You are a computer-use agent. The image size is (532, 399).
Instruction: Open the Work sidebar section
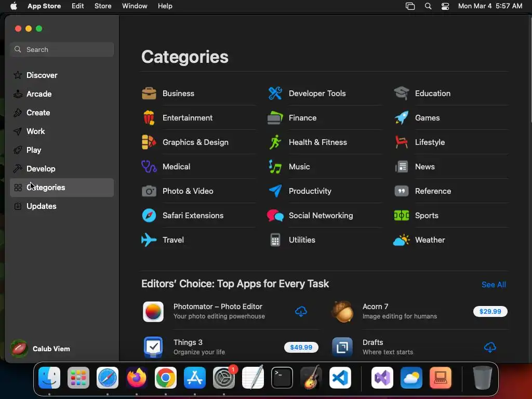coord(62,131)
